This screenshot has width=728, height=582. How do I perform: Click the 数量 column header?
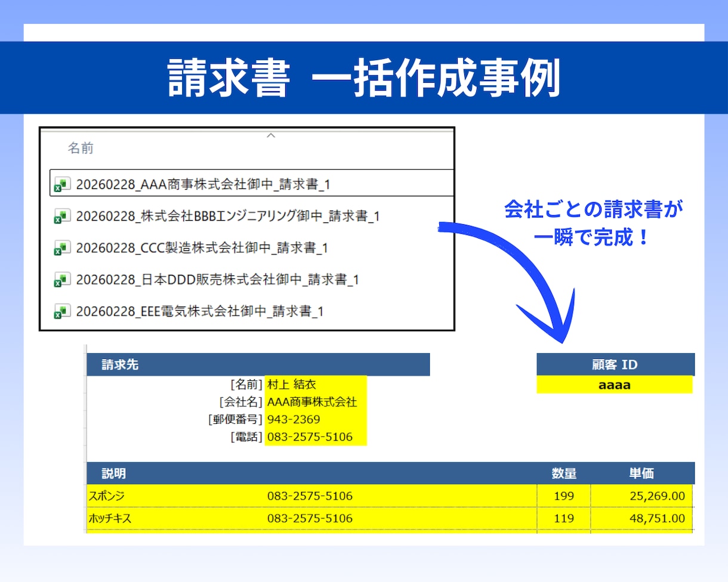(x=564, y=473)
